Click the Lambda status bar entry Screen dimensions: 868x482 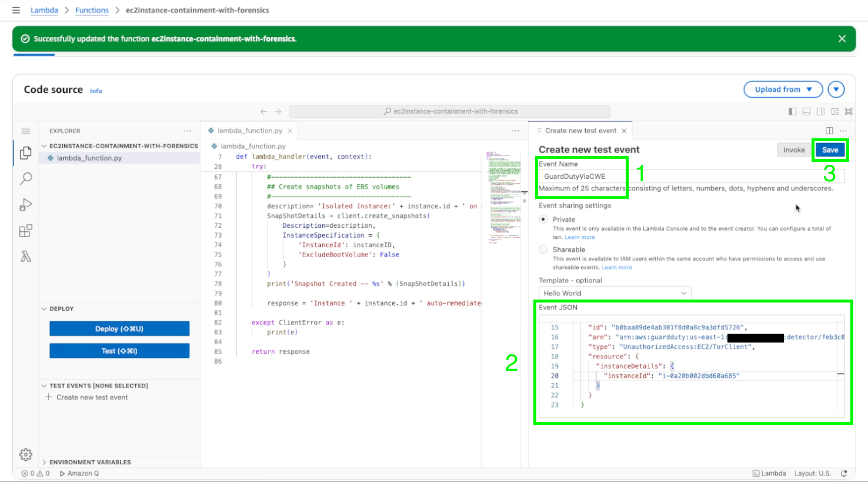(769, 473)
